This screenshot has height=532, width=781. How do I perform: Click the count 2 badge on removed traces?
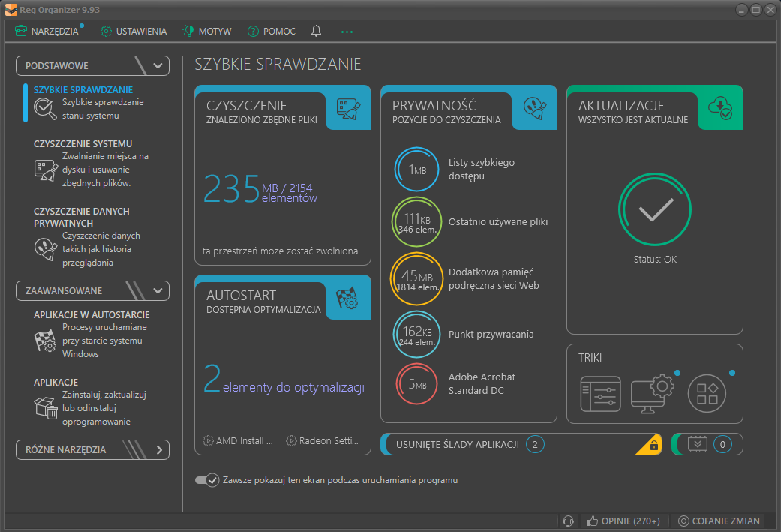point(535,444)
